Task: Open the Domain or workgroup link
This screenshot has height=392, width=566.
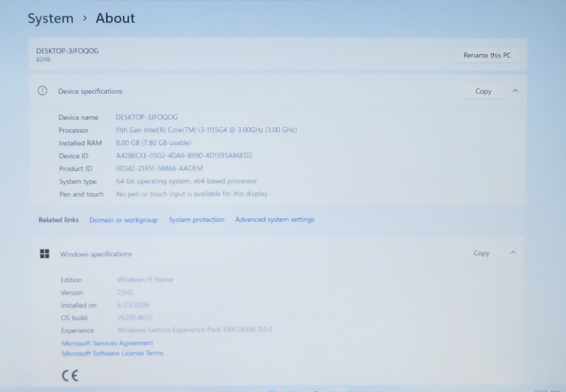Action: (123, 220)
